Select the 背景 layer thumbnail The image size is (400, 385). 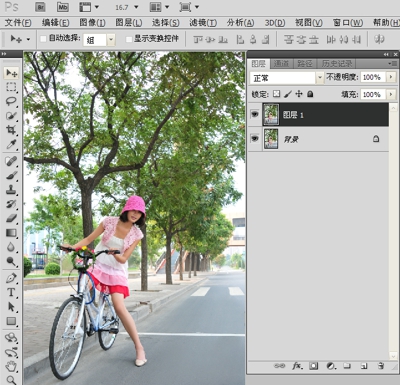coord(271,138)
